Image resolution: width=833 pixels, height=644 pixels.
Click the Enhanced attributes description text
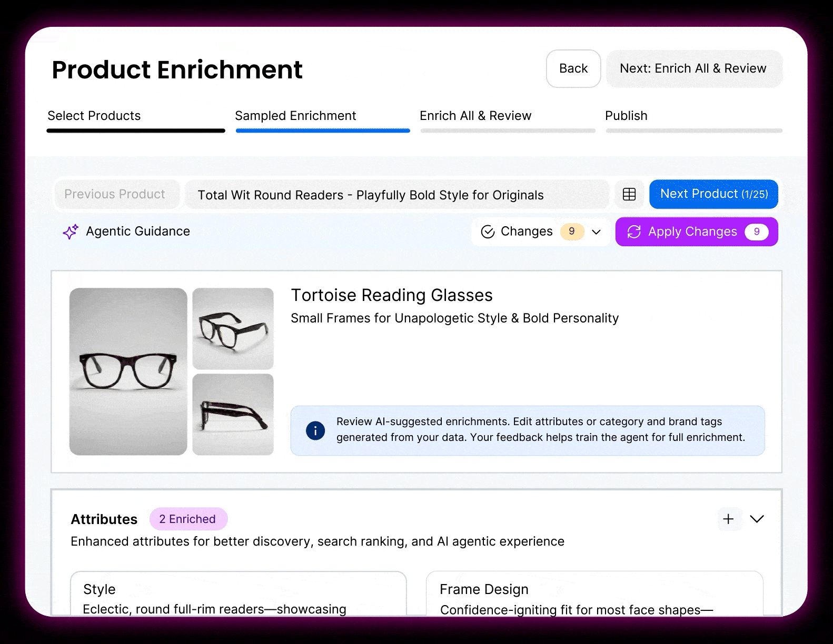[x=318, y=541]
